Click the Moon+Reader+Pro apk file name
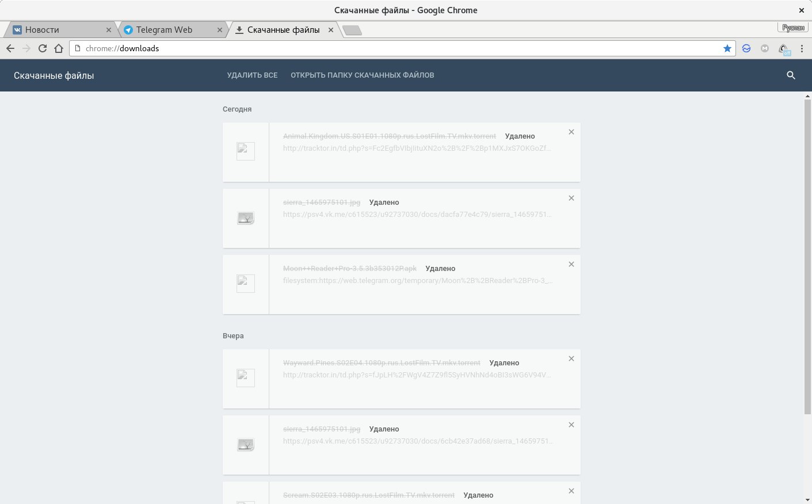Image resolution: width=812 pixels, height=504 pixels. pyautogui.click(x=350, y=269)
